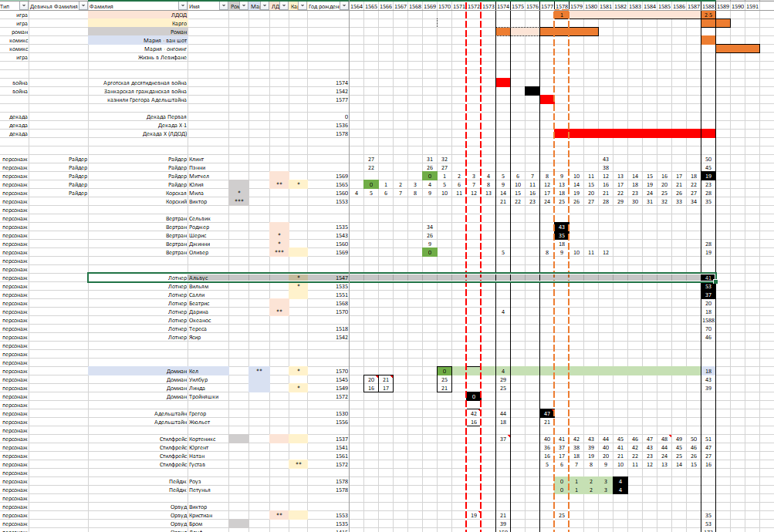
Task: Select the Занкарская гражданская война cell
Action: (x=138, y=91)
